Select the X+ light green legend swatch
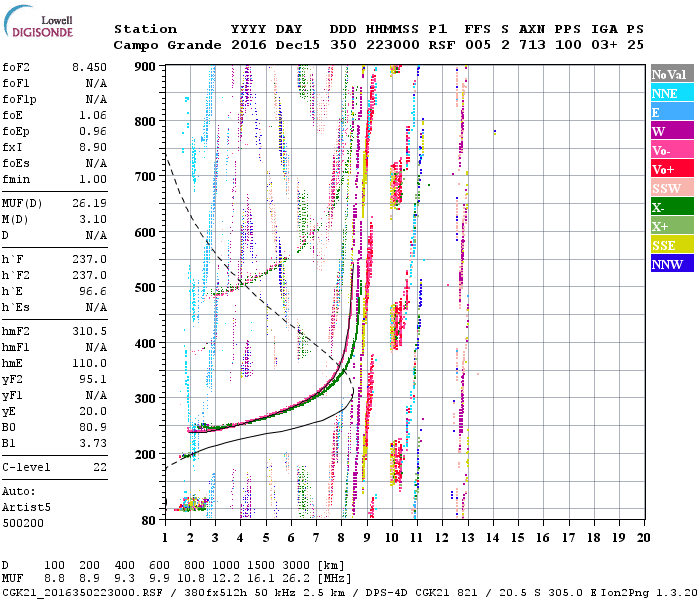This screenshot has width=700, height=600. pyautogui.click(x=672, y=225)
